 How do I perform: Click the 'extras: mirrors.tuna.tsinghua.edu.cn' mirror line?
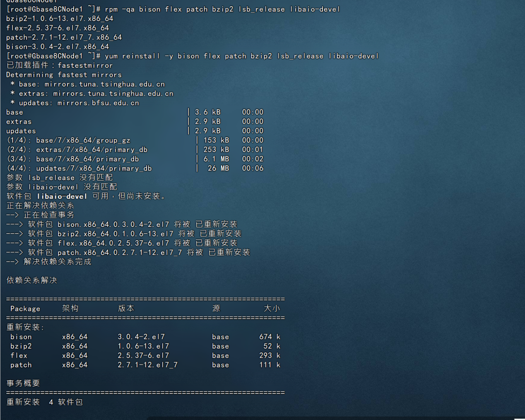(x=92, y=94)
